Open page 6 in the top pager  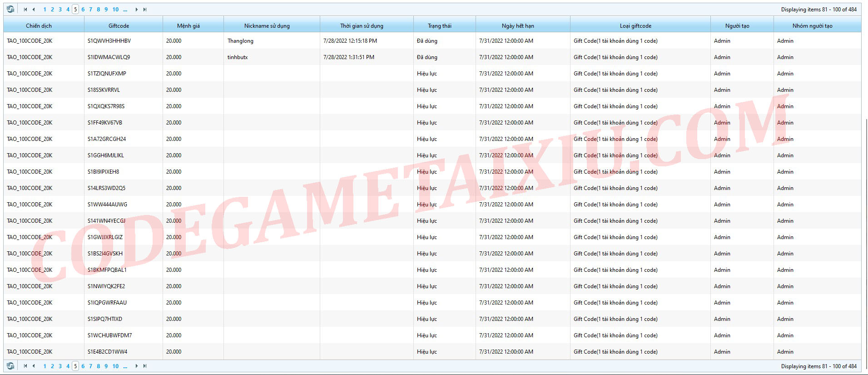pos(83,10)
